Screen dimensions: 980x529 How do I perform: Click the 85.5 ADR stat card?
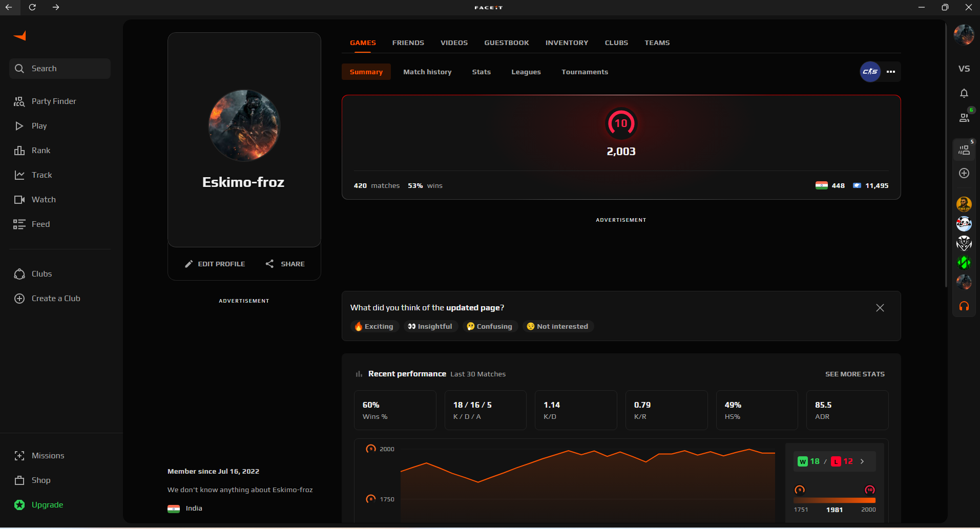coord(847,410)
